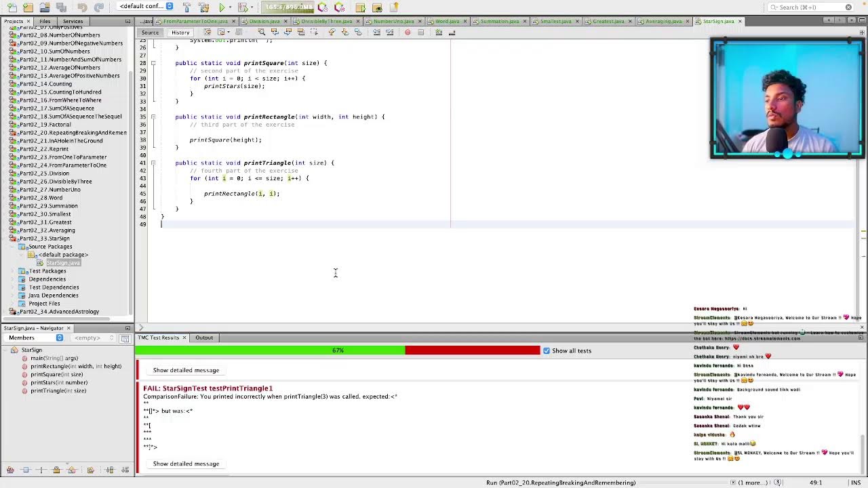868x488 pixels.
Task: Click the Open Project toolbar icon
Action: click(44, 7)
